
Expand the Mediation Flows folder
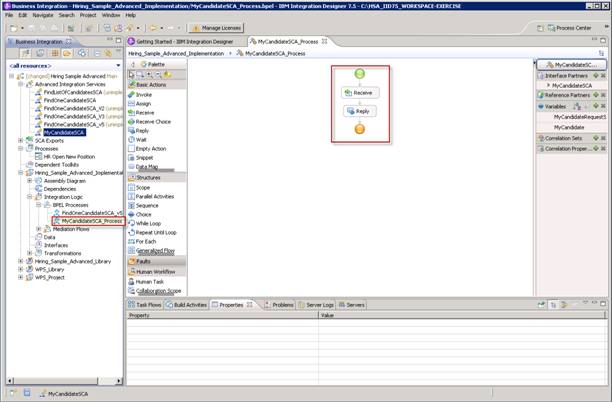pos(38,228)
